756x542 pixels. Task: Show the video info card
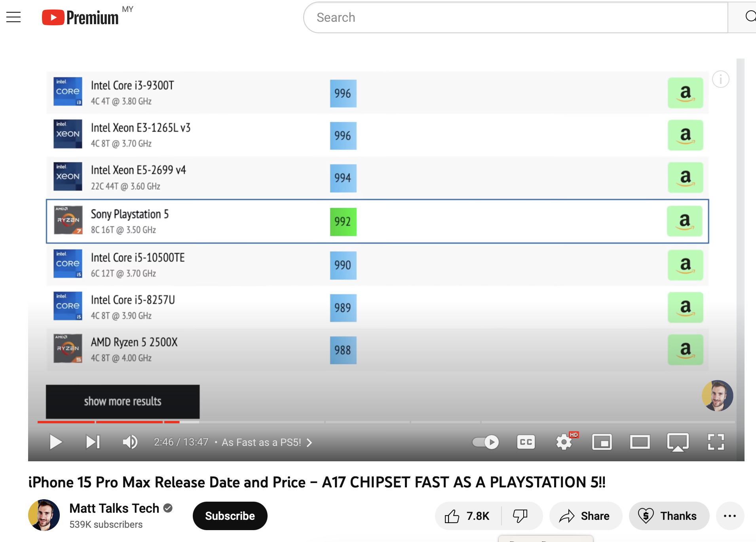720,80
